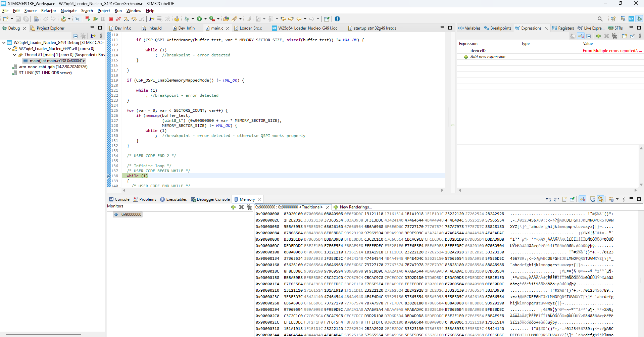Resume the program with the green play icon
This screenshot has width=644, height=337.
(x=96, y=19)
